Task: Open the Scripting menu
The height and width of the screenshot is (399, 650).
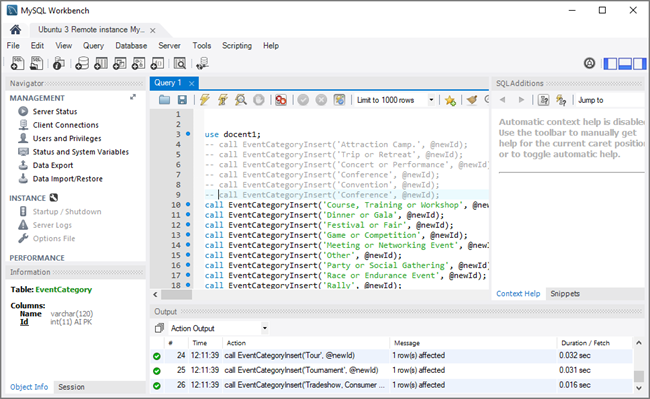Action: click(x=237, y=46)
